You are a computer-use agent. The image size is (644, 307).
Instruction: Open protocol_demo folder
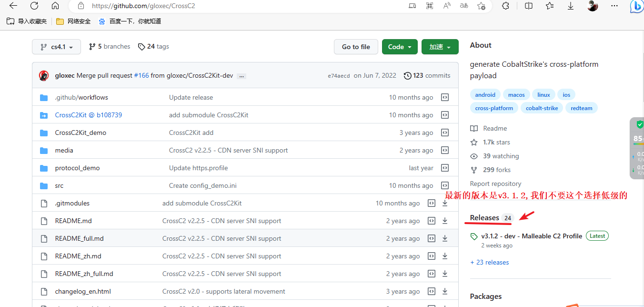pyautogui.click(x=77, y=168)
